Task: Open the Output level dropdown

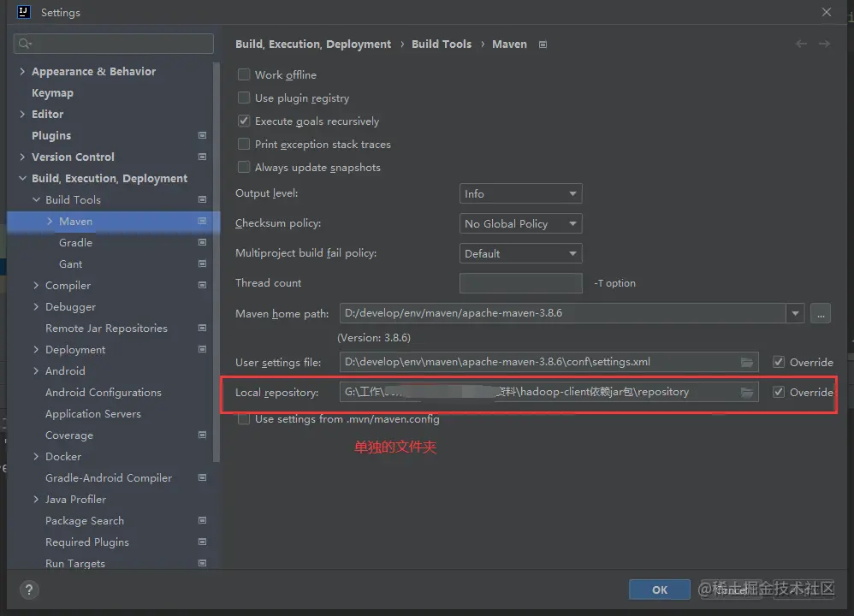Action: point(520,194)
